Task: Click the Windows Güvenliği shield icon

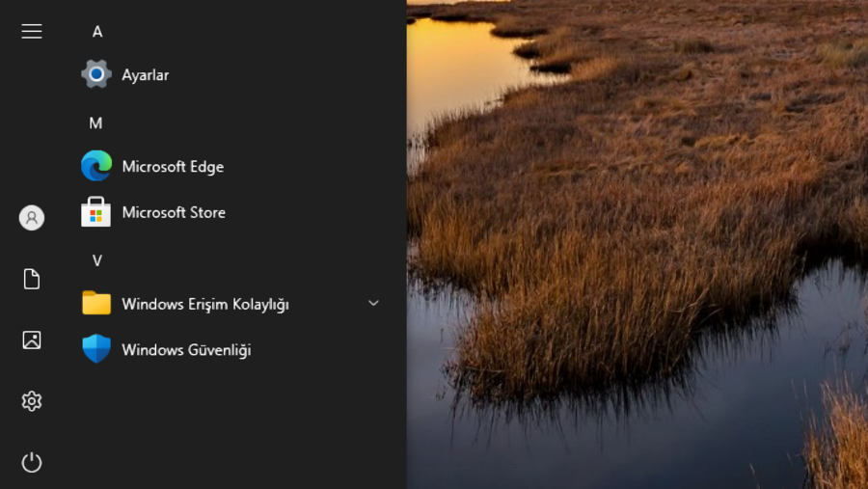Action: [x=96, y=349]
